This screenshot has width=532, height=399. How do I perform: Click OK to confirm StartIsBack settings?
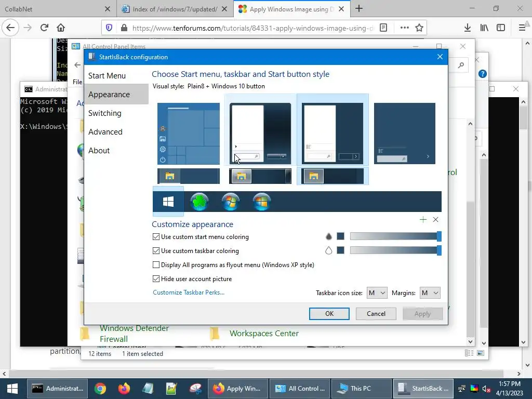[x=329, y=314]
